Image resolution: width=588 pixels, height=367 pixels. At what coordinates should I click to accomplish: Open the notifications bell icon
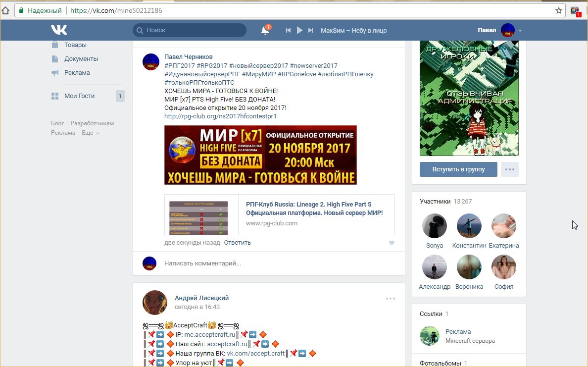[265, 30]
